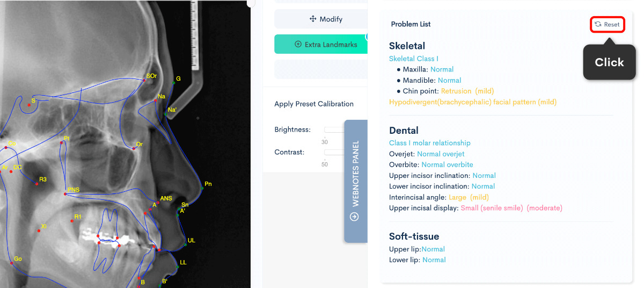Click the Skeletal Class I link

pos(413,59)
